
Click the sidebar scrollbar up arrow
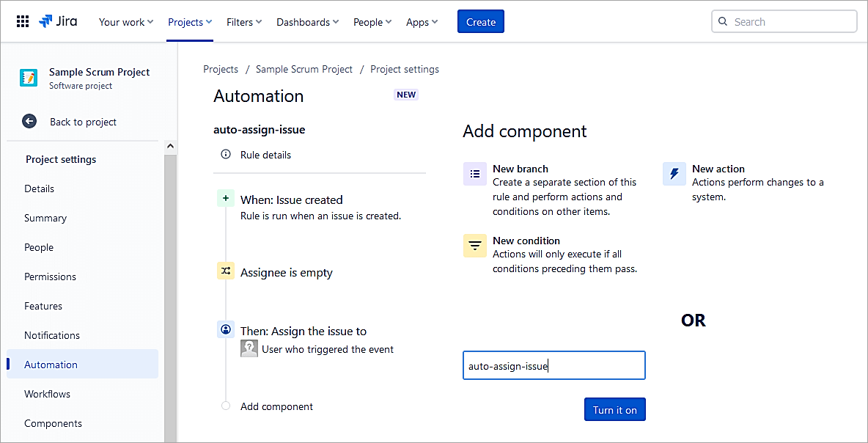click(170, 147)
